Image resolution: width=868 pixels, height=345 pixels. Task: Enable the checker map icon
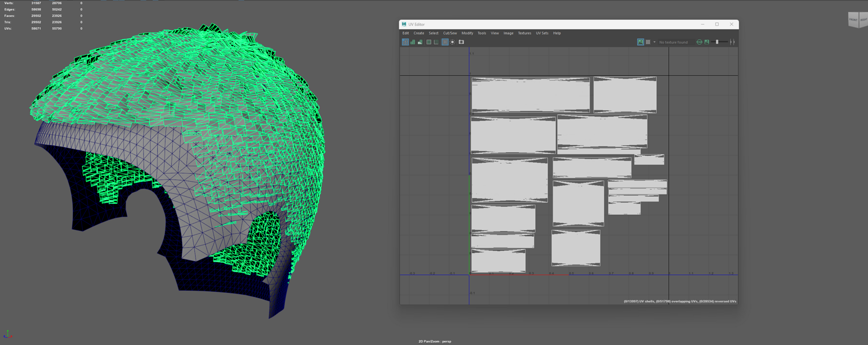click(x=648, y=42)
